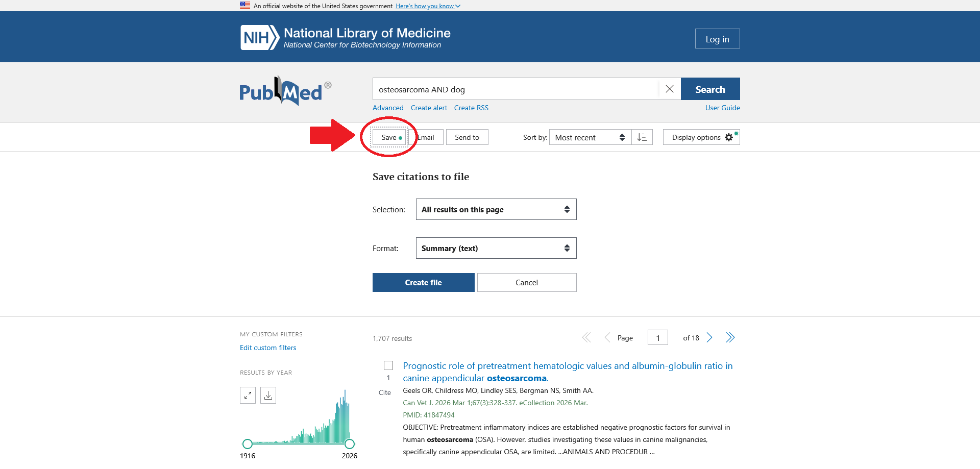This screenshot has height=469, width=980.
Task: Click the results by year histogram
Action: point(299,416)
